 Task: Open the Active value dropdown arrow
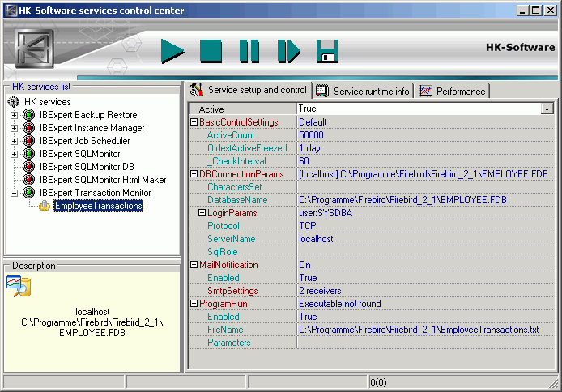point(547,109)
